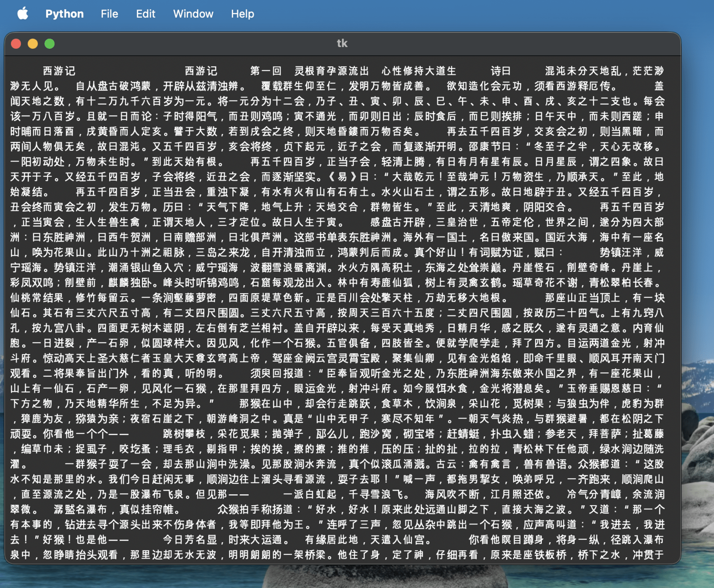Open the Help menu
Image resolution: width=714 pixels, height=588 pixels.
coord(243,14)
